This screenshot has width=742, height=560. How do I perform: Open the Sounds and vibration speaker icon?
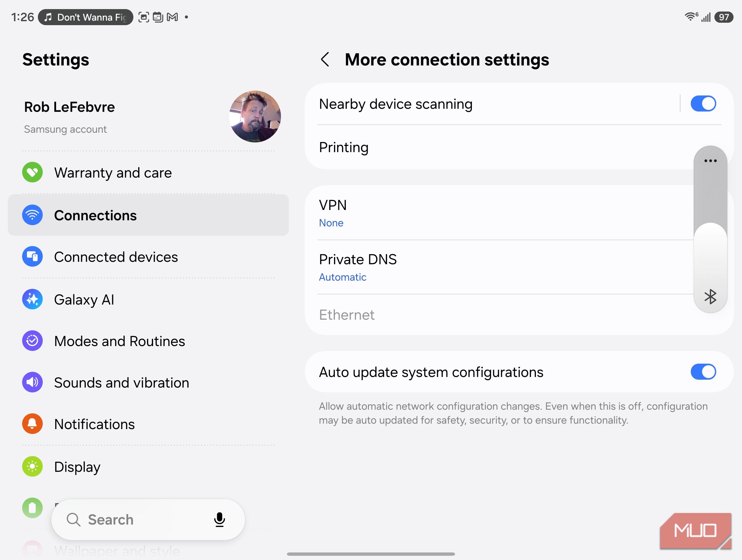point(32,382)
